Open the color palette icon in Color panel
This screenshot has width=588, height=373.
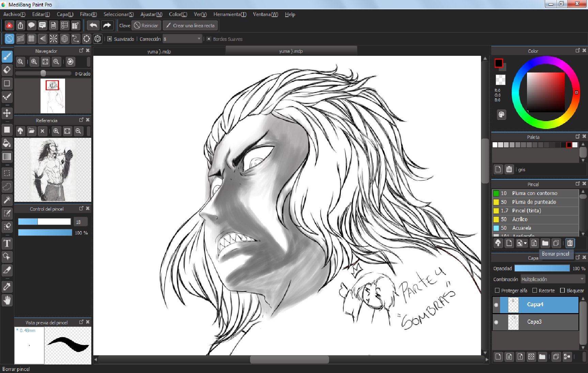[501, 115]
